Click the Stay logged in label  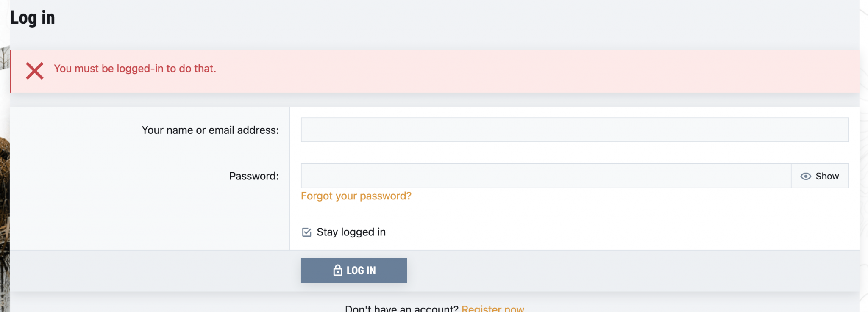click(x=351, y=232)
